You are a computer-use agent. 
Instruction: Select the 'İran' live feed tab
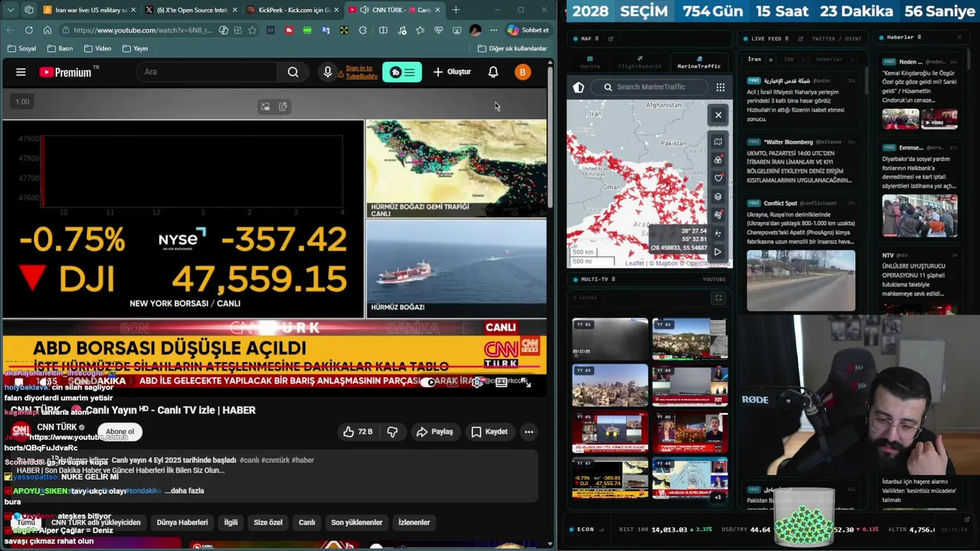coord(755,59)
